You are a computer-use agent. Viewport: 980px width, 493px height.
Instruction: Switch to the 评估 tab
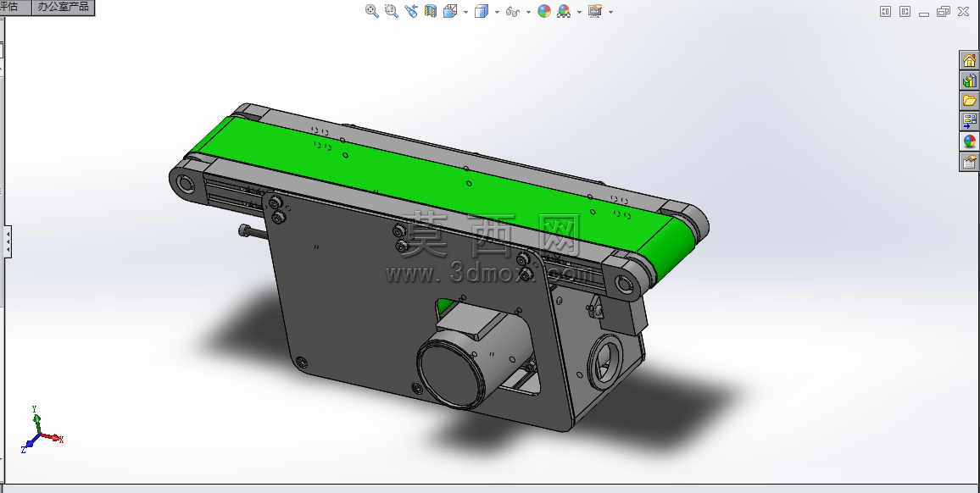coord(14,7)
